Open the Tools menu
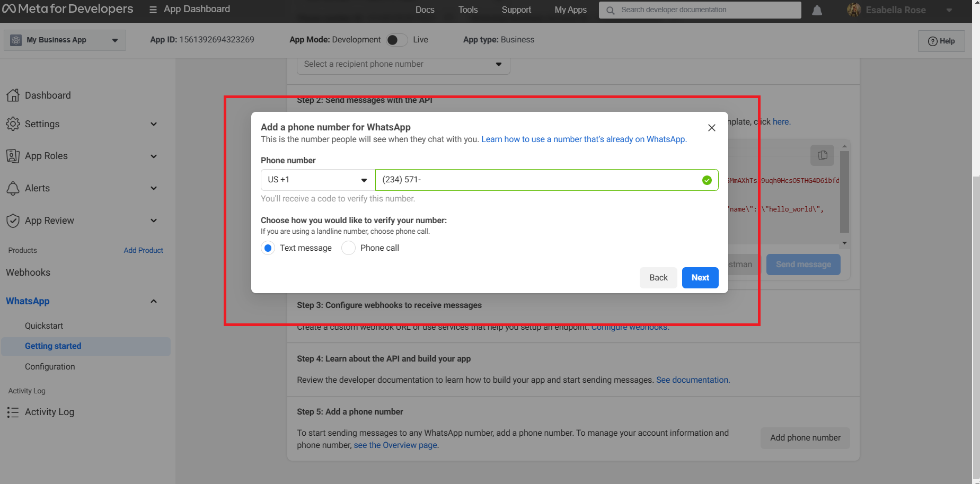Screen dimensions: 980x484 coord(468,10)
